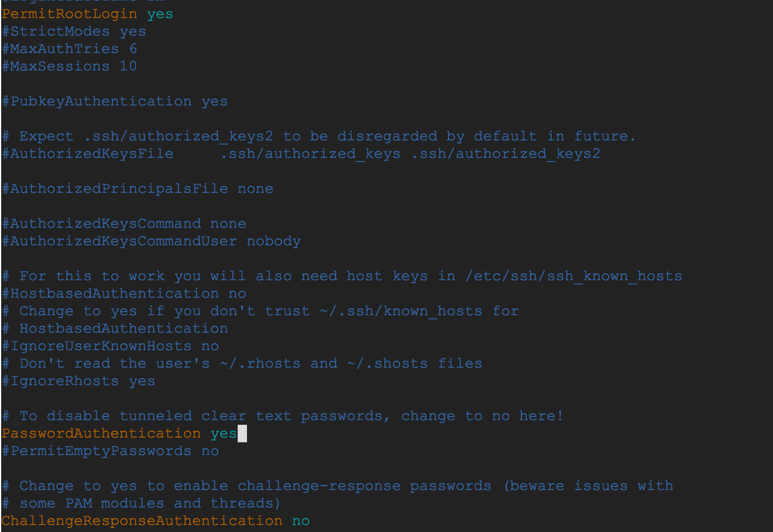Click the #HostbasedAuthentication no line

(124, 294)
